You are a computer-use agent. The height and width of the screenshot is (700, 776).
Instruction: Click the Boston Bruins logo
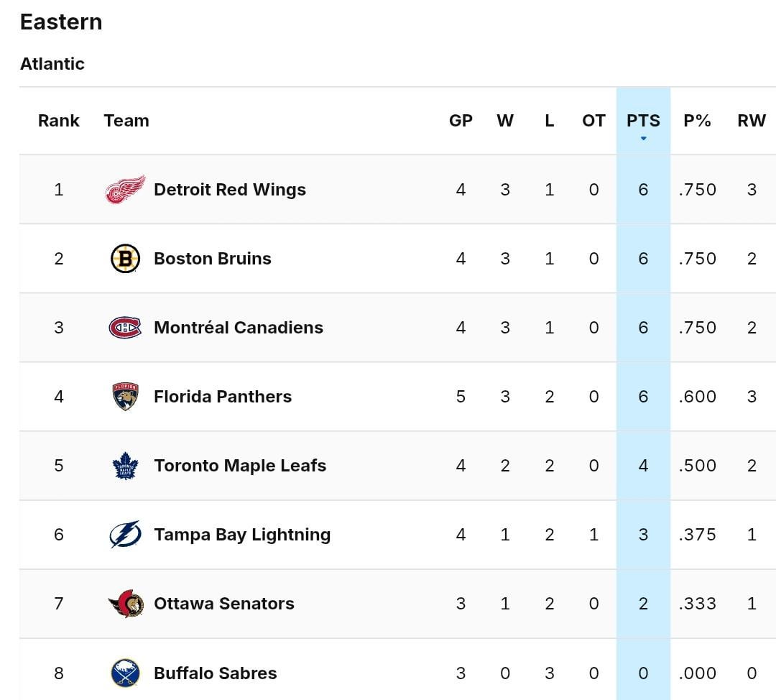tap(126, 258)
